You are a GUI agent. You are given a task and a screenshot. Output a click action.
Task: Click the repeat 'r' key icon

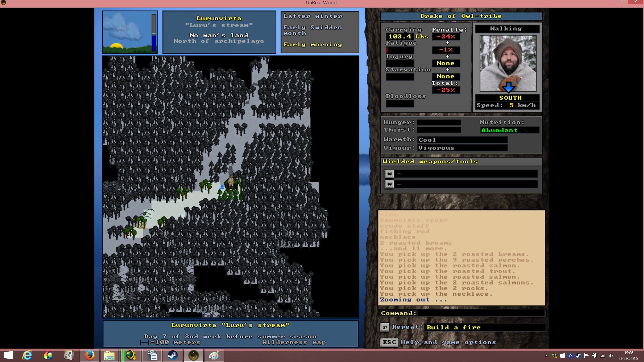pos(385,327)
